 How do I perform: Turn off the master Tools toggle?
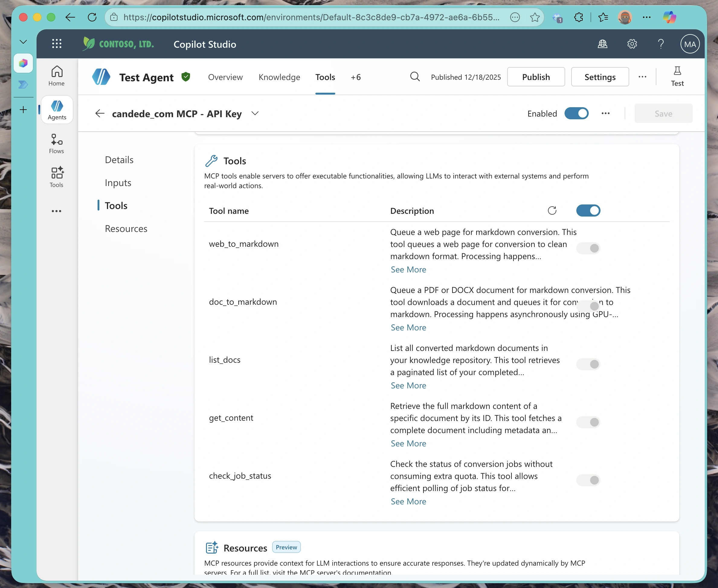pyautogui.click(x=588, y=210)
